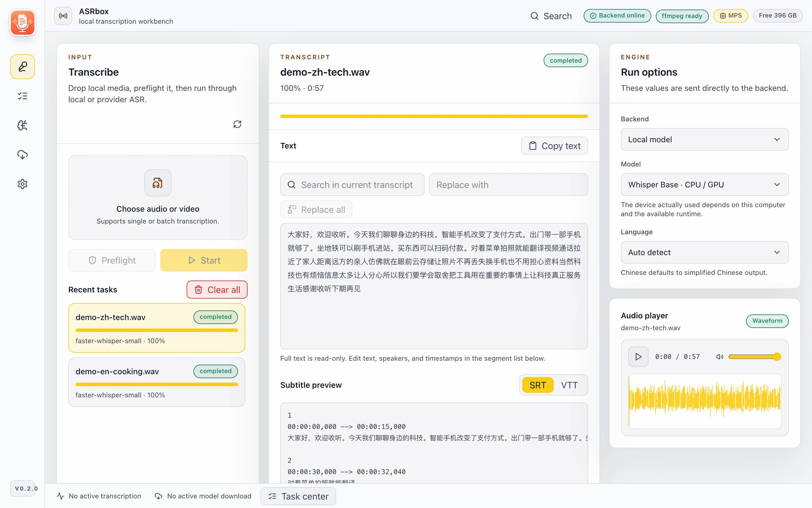This screenshot has height=508, width=812.
Task: Select SRT subtitle format
Action: click(538, 385)
